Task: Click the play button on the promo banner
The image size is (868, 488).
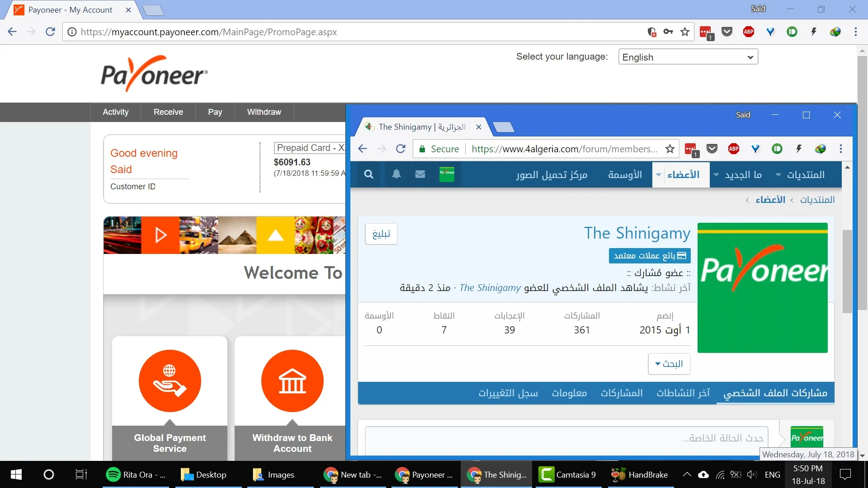Action: [160, 235]
